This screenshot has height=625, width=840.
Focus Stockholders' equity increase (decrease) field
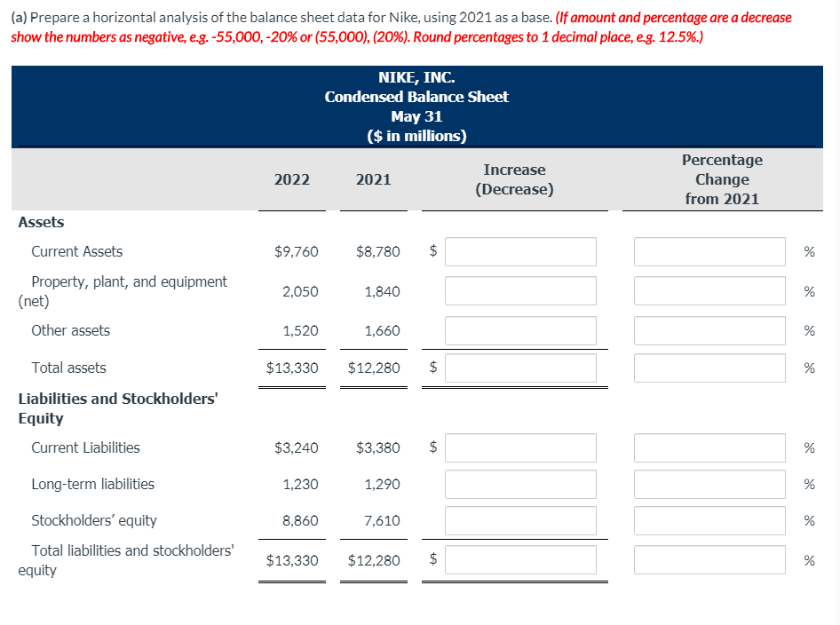click(520, 520)
